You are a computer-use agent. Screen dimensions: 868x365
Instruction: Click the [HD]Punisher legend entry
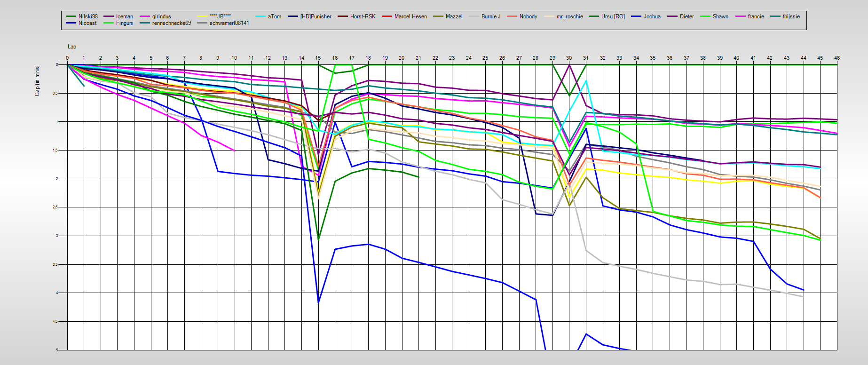pos(316,16)
